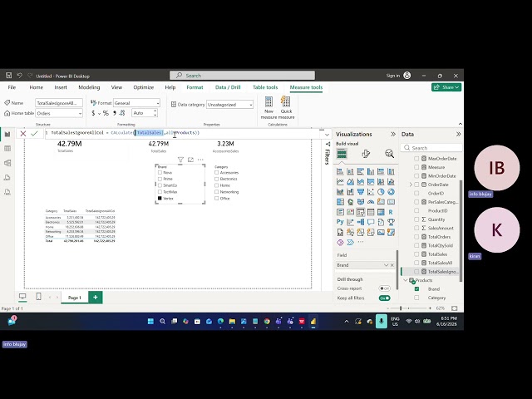The width and height of the screenshot is (532, 399).
Task: Open the File menu
Action: pos(12,87)
